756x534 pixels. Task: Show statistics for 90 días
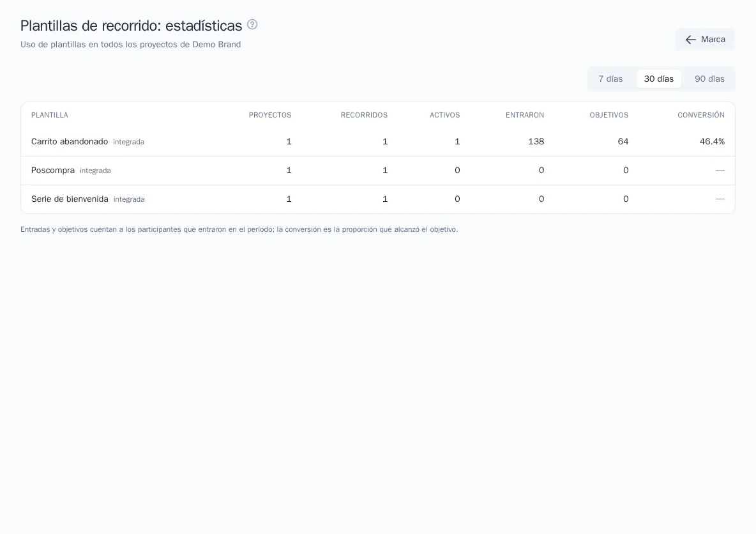point(709,79)
